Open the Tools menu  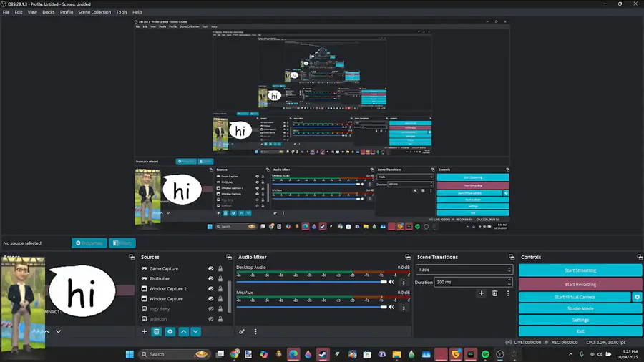122,12
